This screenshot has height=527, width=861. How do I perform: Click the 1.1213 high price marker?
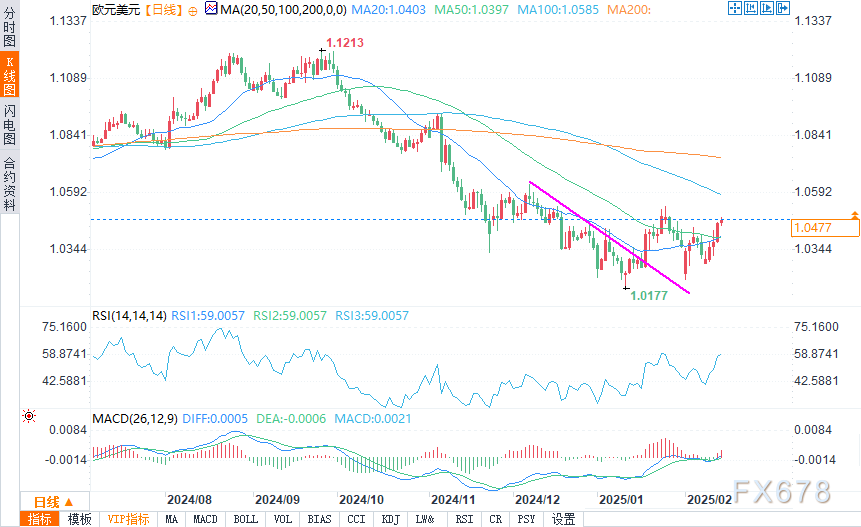(x=345, y=43)
